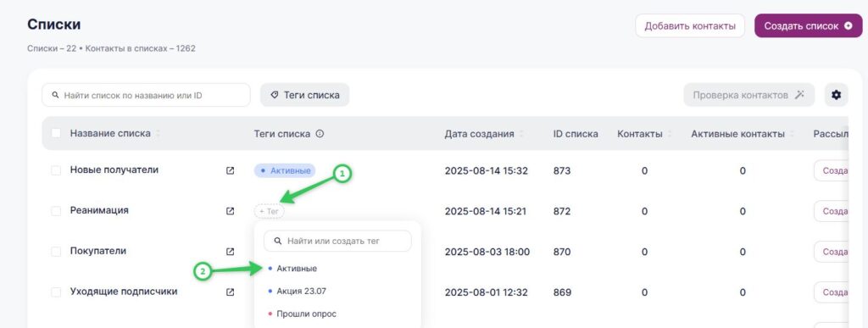Focus the Найти список по названию или ID field
This screenshot has width=868, height=328.
(146, 95)
